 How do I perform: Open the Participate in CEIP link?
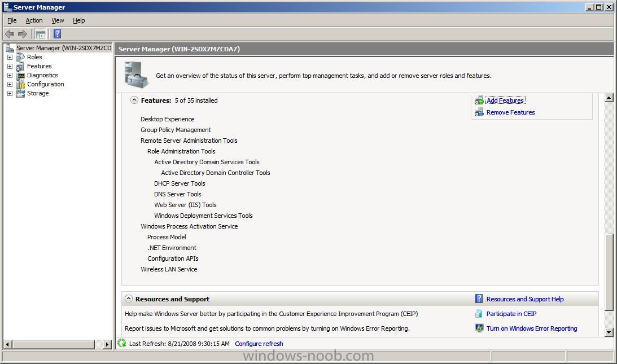511,314
